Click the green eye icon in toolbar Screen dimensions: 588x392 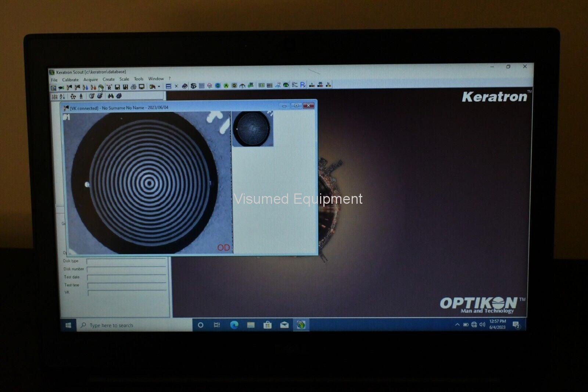tap(286, 85)
